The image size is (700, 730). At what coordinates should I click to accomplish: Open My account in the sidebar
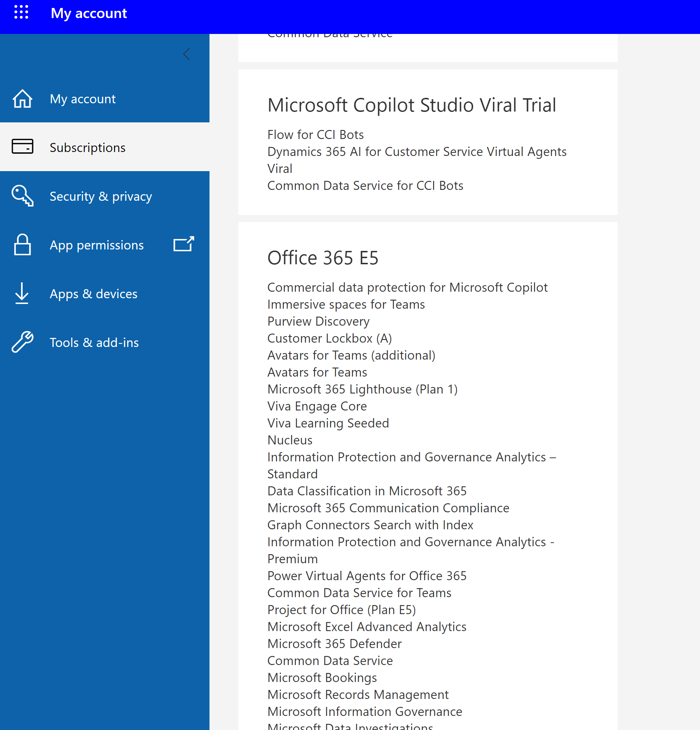pyautogui.click(x=105, y=99)
